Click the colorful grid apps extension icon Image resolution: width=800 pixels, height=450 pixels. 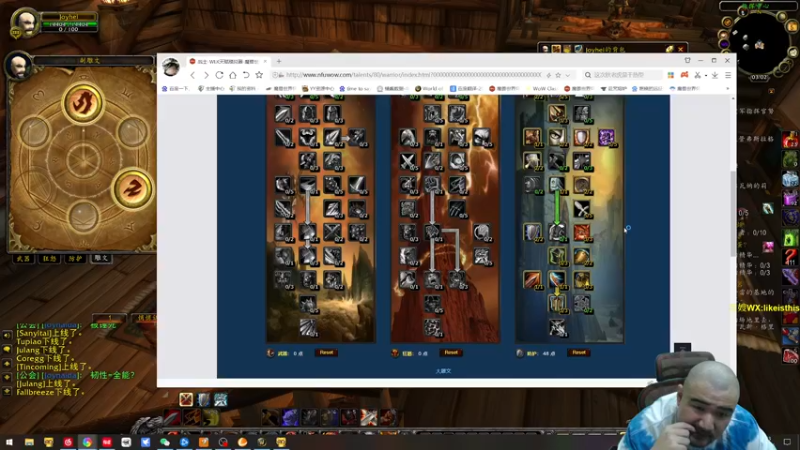[670, 75]
